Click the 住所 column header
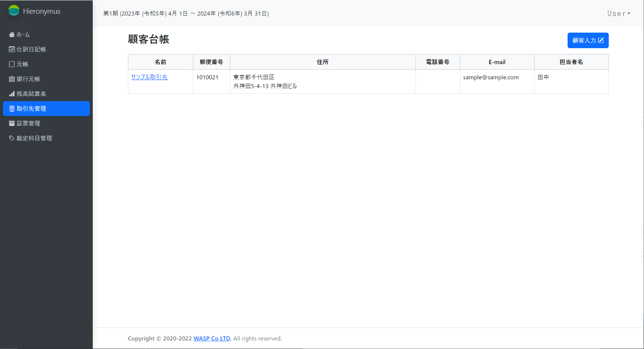 (323, 62)
